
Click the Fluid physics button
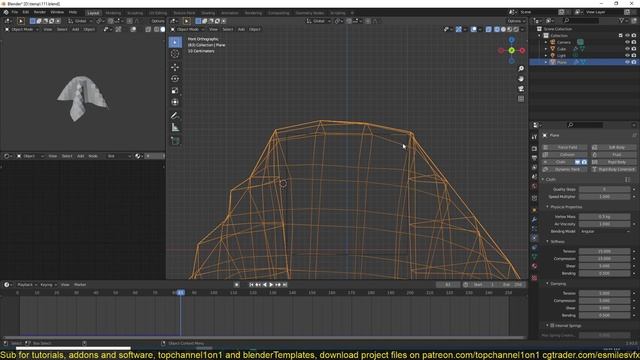coord(613,155)
